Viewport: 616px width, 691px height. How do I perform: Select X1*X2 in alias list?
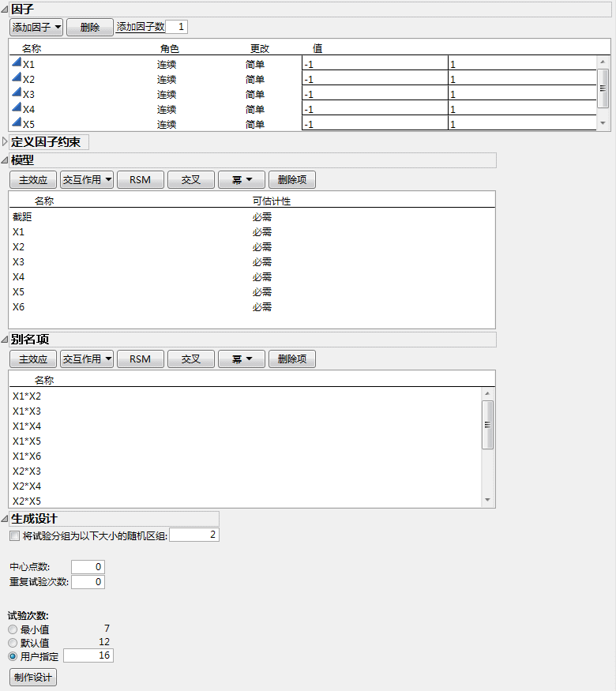point(246,396)
